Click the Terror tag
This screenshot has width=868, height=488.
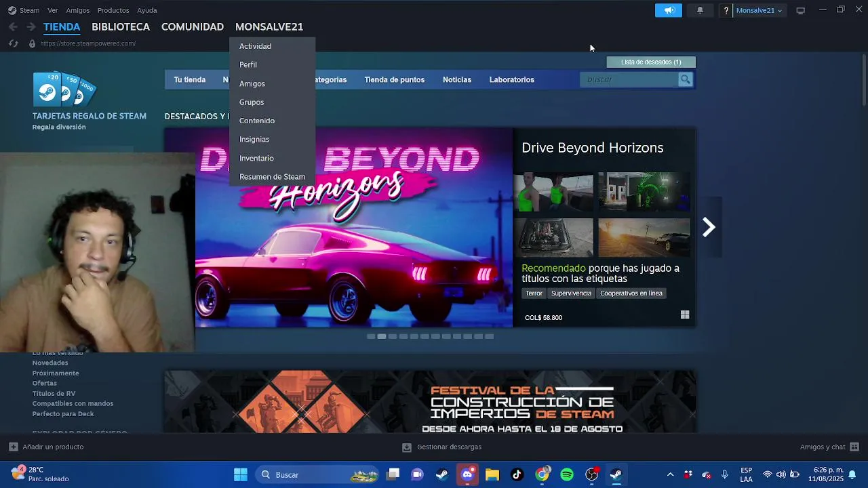tap(534, 293)
